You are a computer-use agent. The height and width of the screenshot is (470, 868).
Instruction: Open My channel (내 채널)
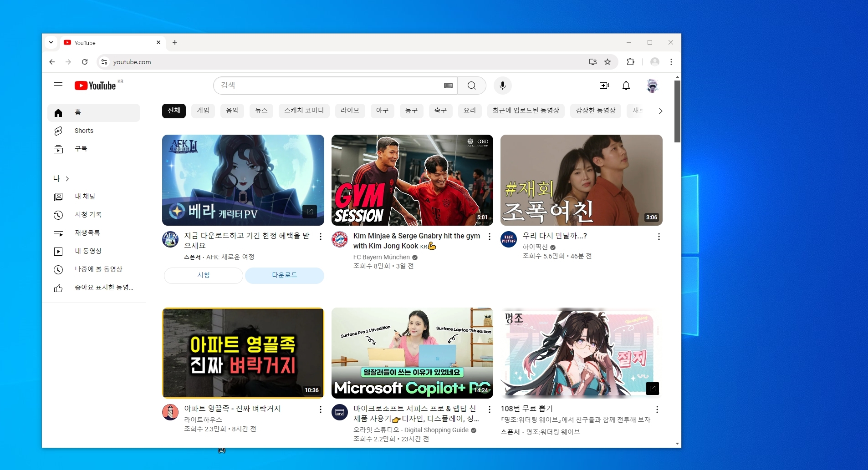(94, 197)
